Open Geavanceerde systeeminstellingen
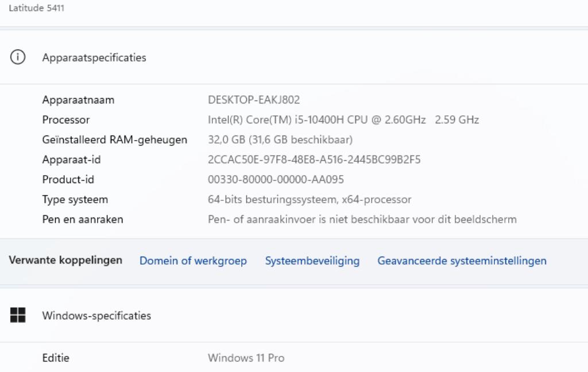588x372 pixels. 461,261
